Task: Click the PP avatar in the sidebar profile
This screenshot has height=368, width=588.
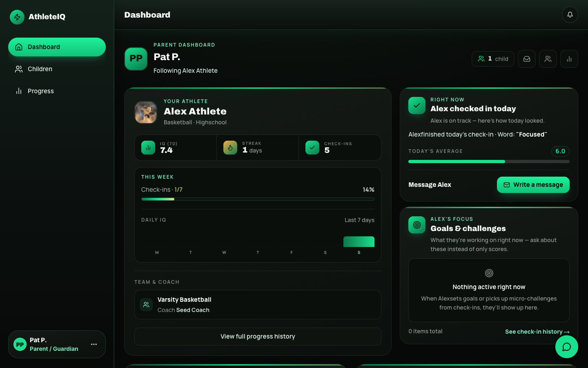Action: click(x=20, y=344)
